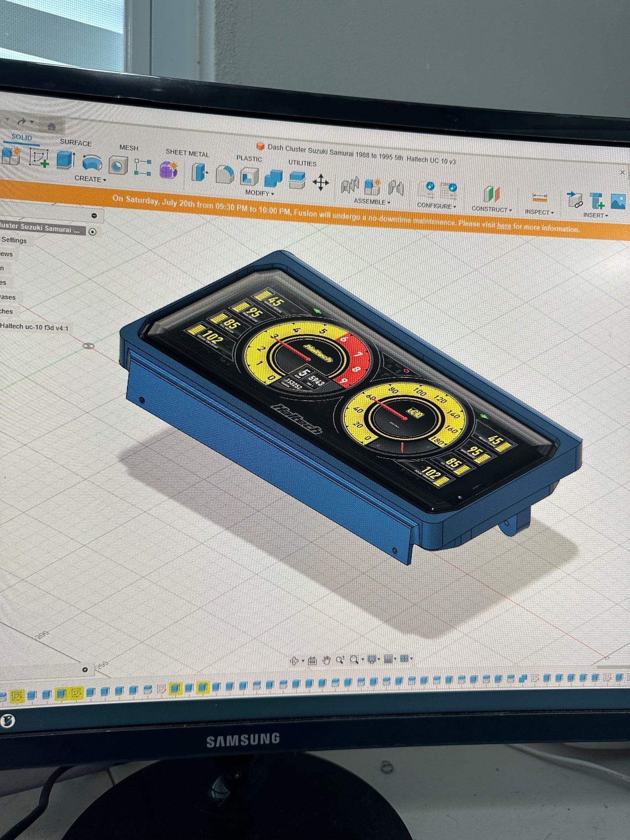The width and height of the screenshot is (630, 840).
Task: Click the 'here' link in maintenance banner
Action: click(504, 226)
